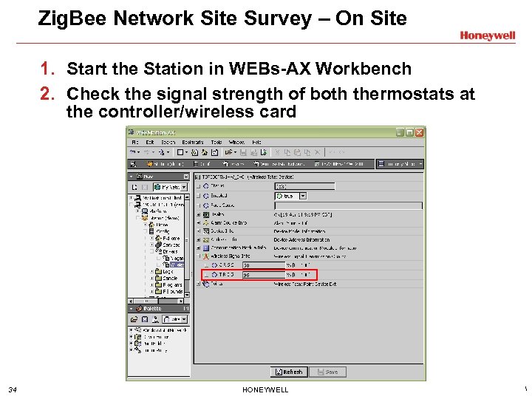Select the highlighted Wireless node in Nav tree
The image size is (532, 399).
coord(177,265)
